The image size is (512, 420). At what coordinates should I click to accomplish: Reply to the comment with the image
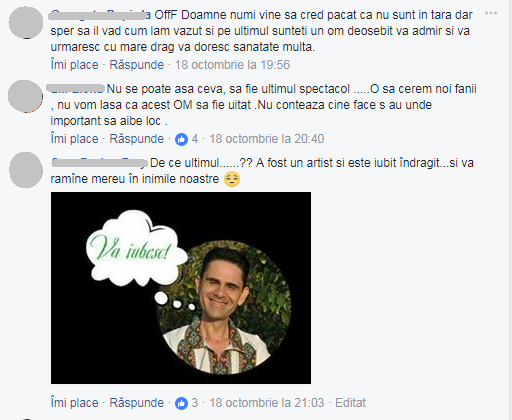click(x=137, y=403)
